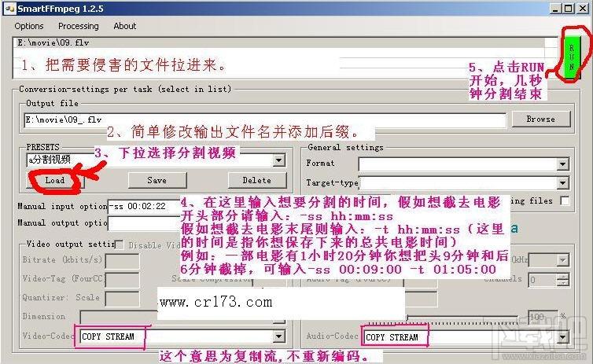Click the Video-Tag (FourCC) field
This screenshot has width=593, height=364.
pos(122,280)
